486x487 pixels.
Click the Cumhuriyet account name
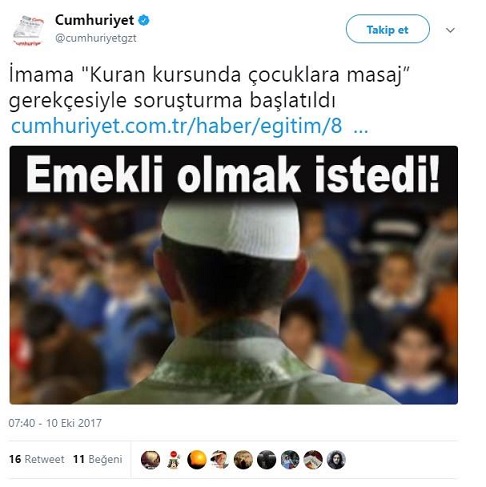click(x=95, y=20)
